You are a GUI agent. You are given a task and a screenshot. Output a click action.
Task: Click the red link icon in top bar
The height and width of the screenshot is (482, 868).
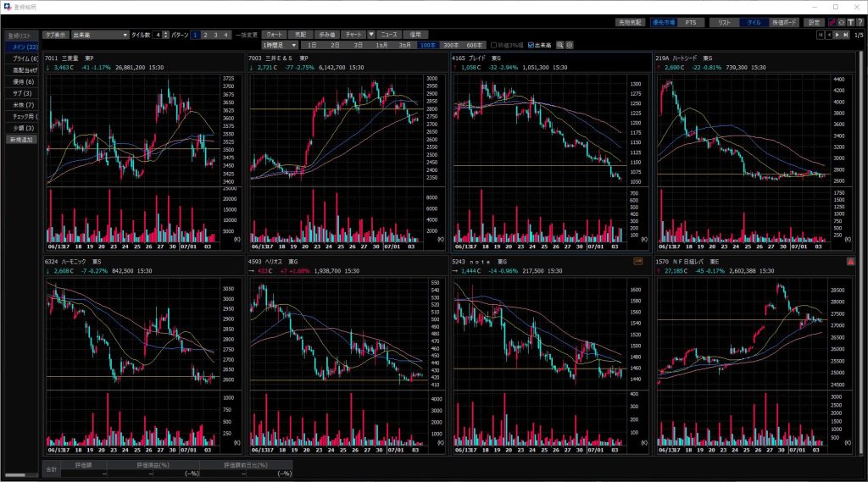point(832,23)
